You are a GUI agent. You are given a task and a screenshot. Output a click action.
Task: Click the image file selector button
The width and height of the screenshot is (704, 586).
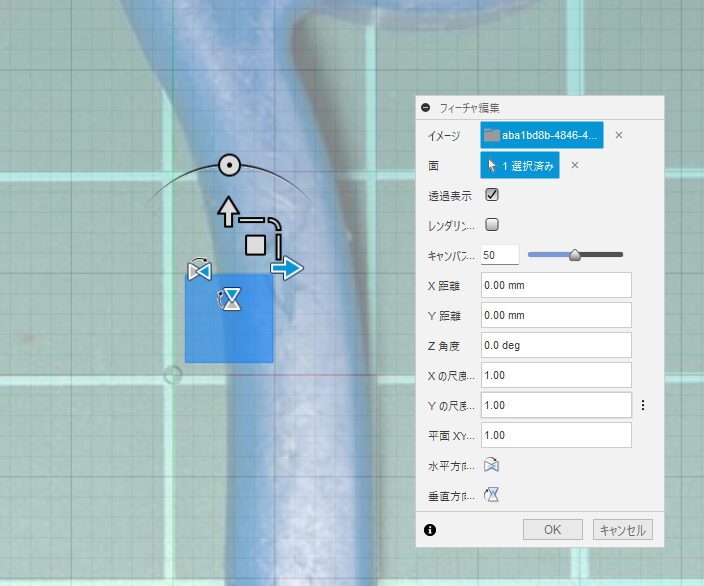click(541, 135)
